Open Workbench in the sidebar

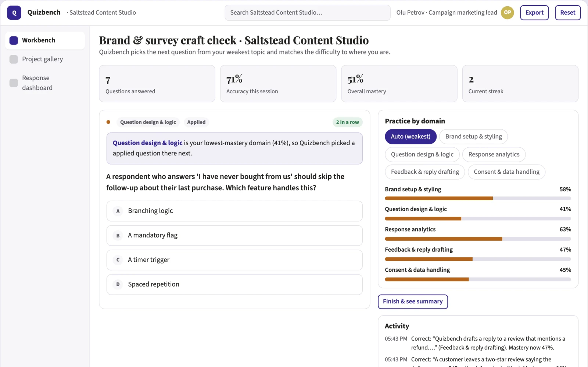coord(45,40)
